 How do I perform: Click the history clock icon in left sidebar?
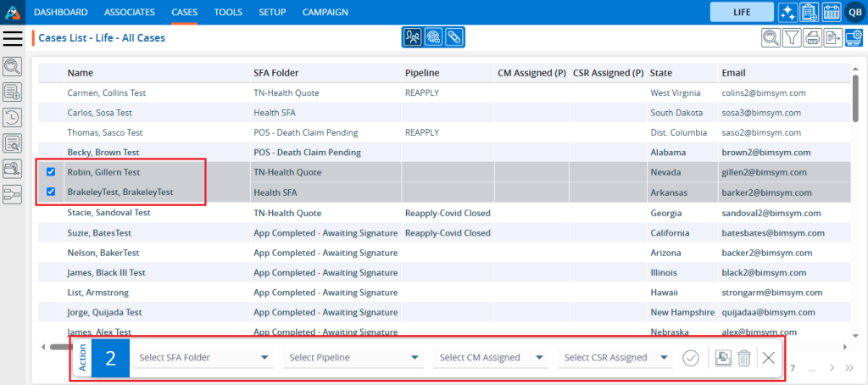click(13, 118)
